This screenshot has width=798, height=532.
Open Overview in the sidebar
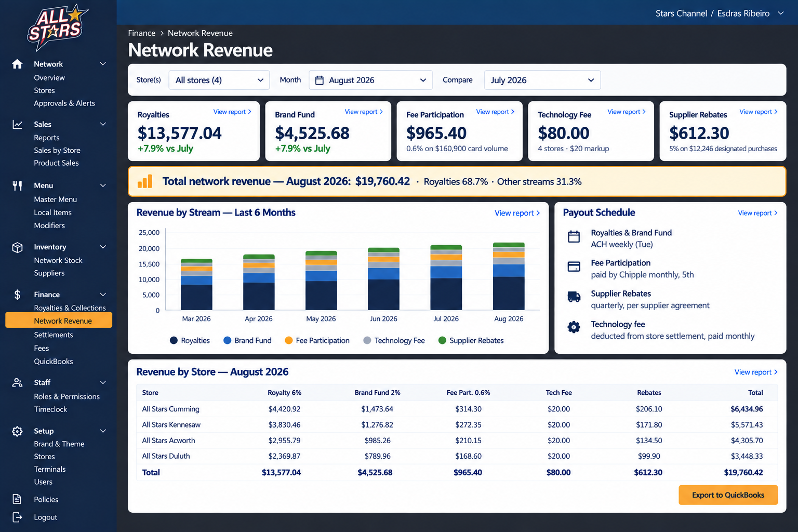pos(49,77)
